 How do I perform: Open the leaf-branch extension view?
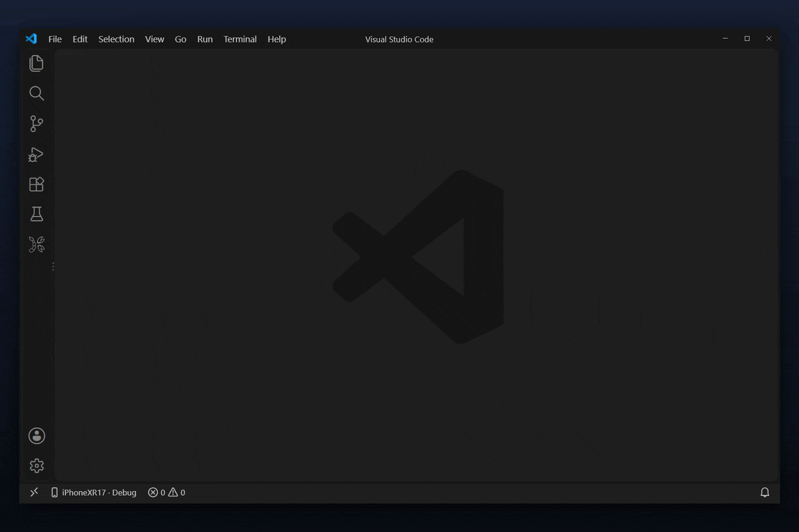pyautogui.click(x=36, y=244)
